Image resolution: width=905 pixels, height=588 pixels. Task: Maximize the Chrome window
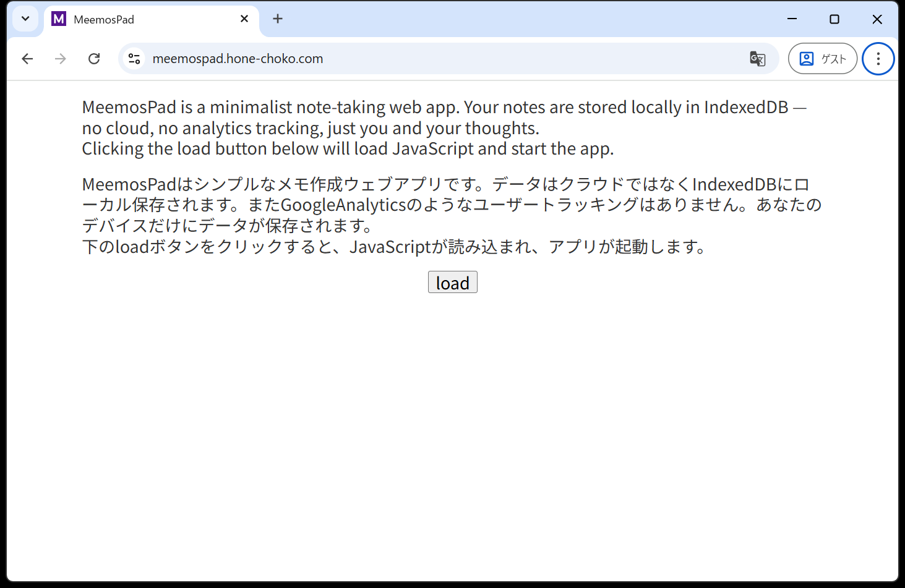tap(834, 19)
